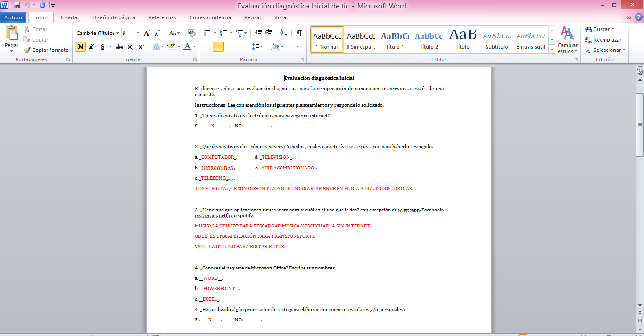Apply red font color

[x=187, y=47]
